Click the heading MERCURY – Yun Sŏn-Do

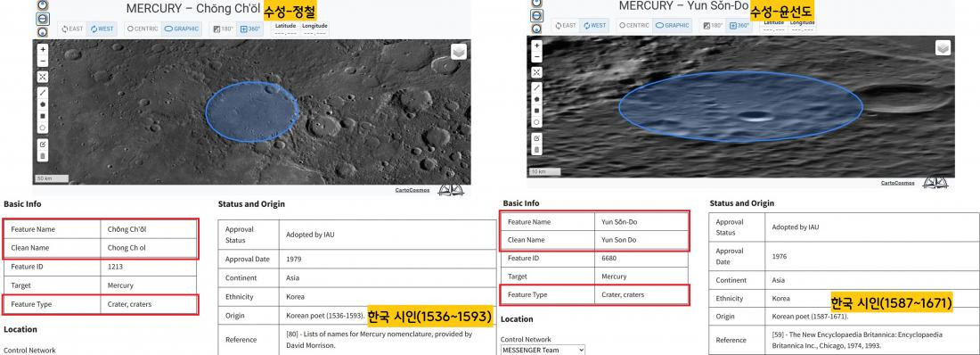[x=683, y=5]
